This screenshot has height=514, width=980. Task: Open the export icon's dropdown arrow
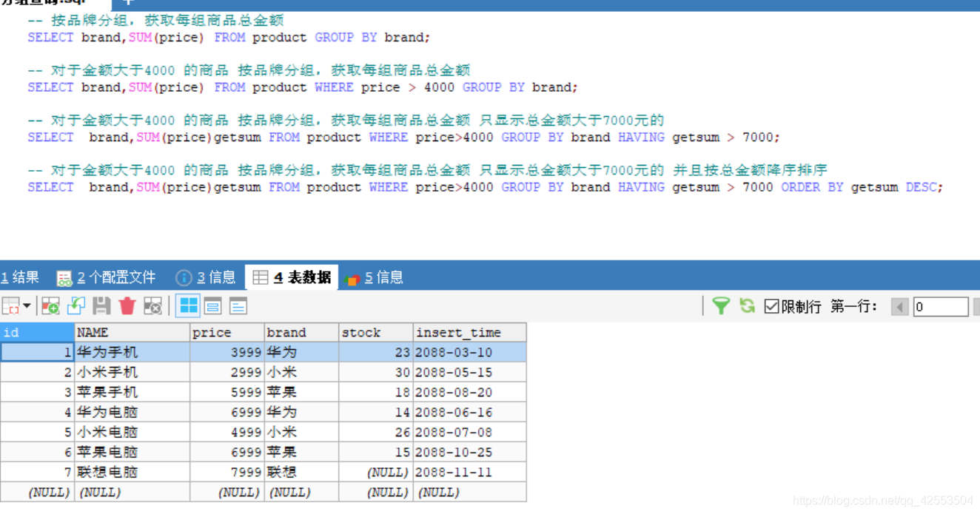pyautogui.click(x=27, y=305)
